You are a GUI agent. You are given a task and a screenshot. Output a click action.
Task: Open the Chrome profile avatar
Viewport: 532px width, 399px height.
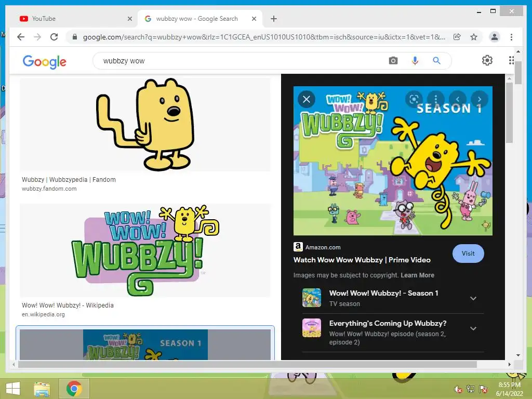pos(495,37)
